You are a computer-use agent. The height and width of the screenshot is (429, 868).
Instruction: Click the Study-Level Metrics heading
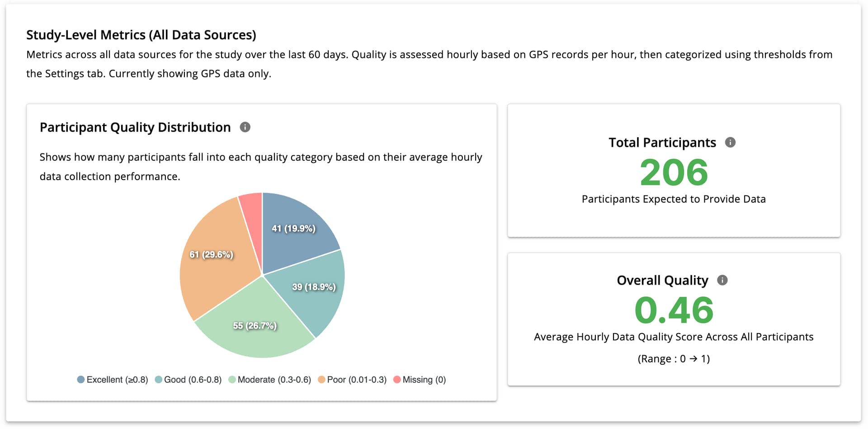coord(141,35)
